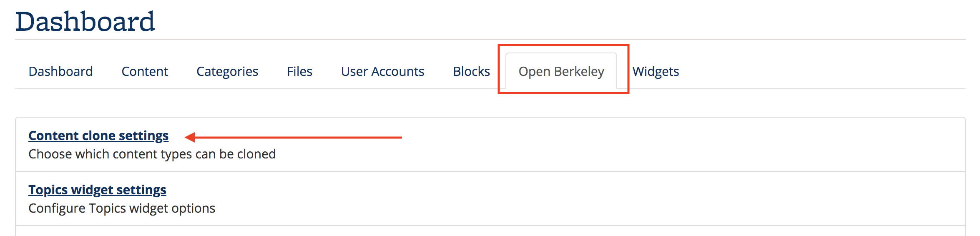The height and width of the screenshot is (236, 980).
Task: Open the Dashboard tab
Action: [x=60, y=72]
